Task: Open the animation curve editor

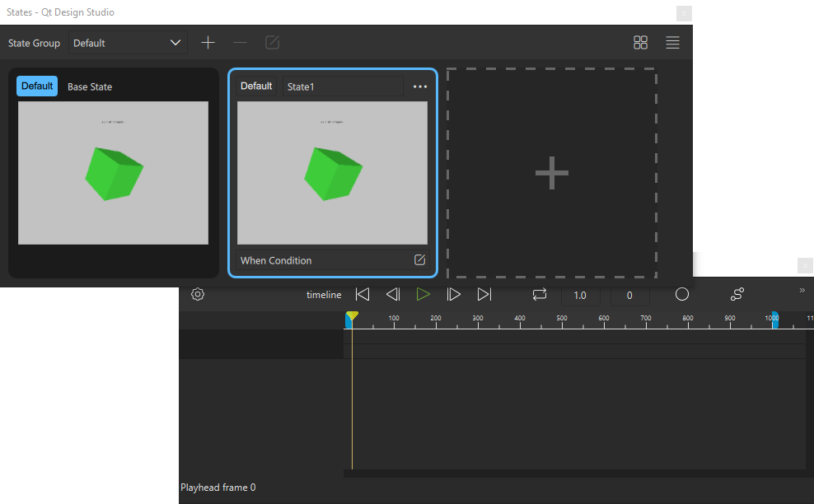Action: pyautogui.click(x=737, y=295)
